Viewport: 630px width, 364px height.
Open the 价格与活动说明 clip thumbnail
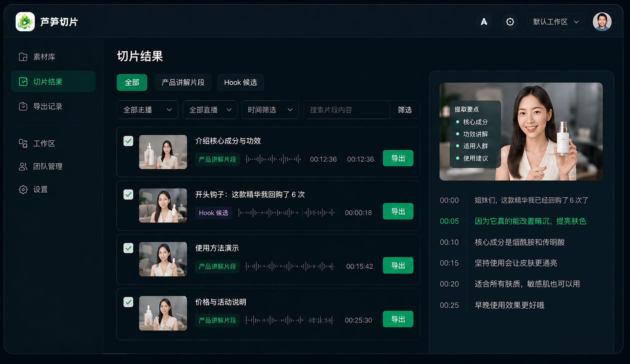pos(163,313)
